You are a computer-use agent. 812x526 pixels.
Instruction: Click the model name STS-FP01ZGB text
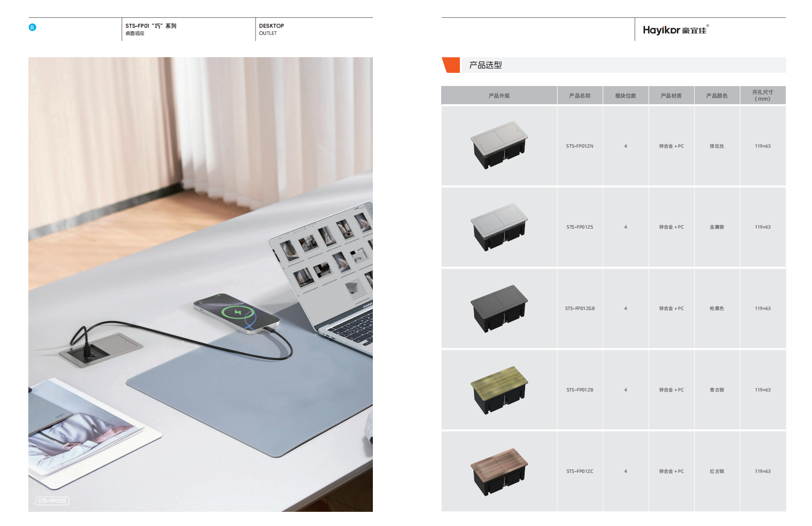pyautogui.click(x=580, y=309)
